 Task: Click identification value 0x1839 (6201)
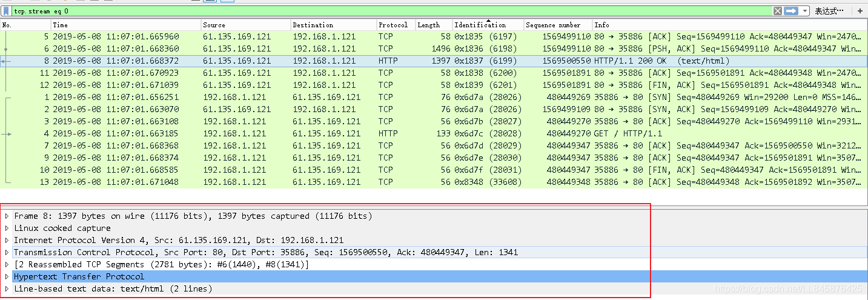pos(485,85)
